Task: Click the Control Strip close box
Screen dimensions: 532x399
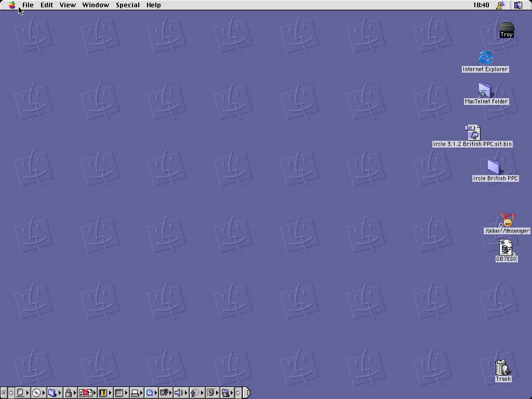Action: click(3, 393)
